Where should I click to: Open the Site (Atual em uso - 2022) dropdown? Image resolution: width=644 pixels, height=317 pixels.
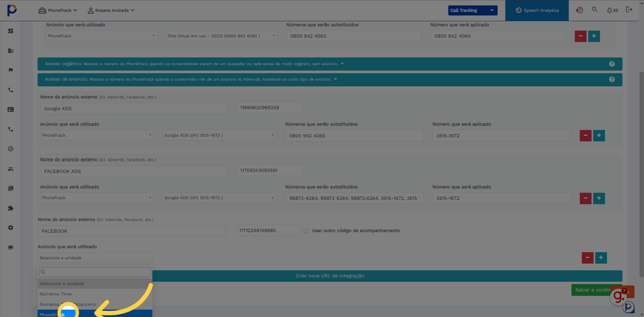(x=222, y=36)
